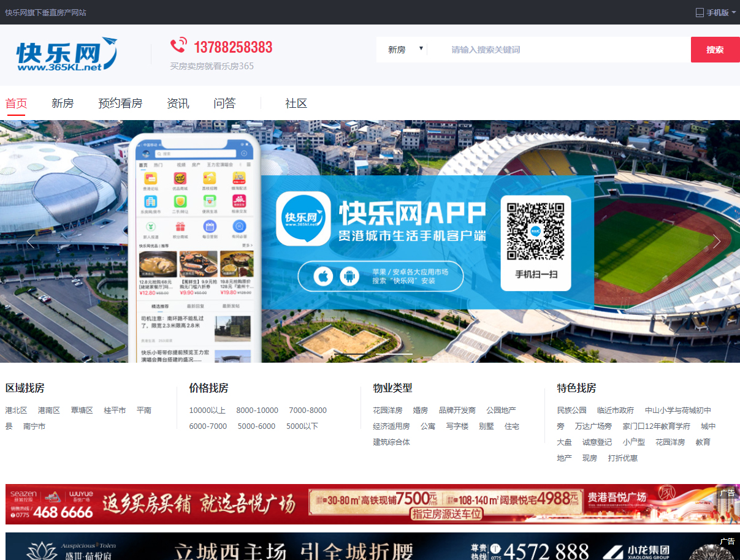Select price range 8000-10000

(x=257, y=410)
